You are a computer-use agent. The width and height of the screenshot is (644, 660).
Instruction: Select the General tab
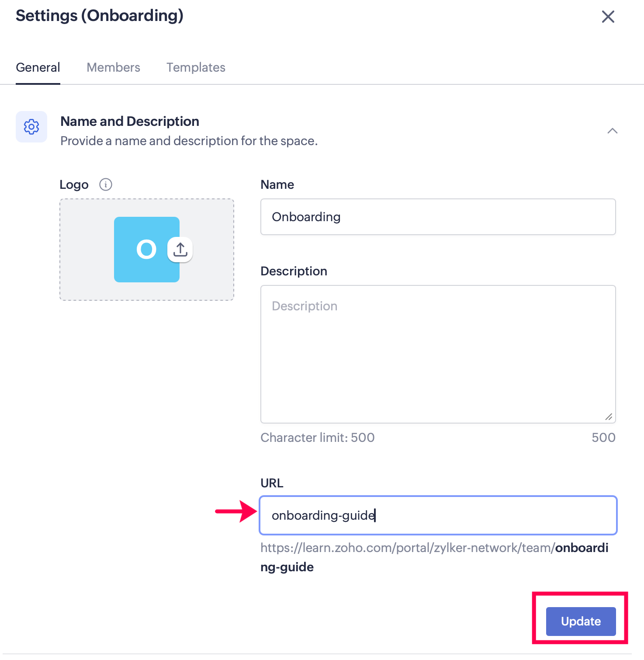point(38,67)
